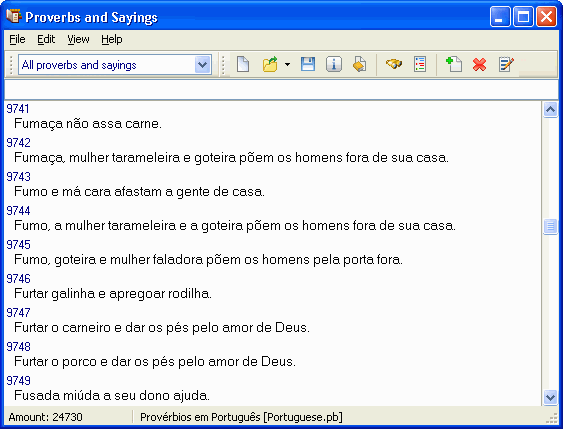Select 'Furtar galinha e apregoar rodilha.'

tap(113, 294)
